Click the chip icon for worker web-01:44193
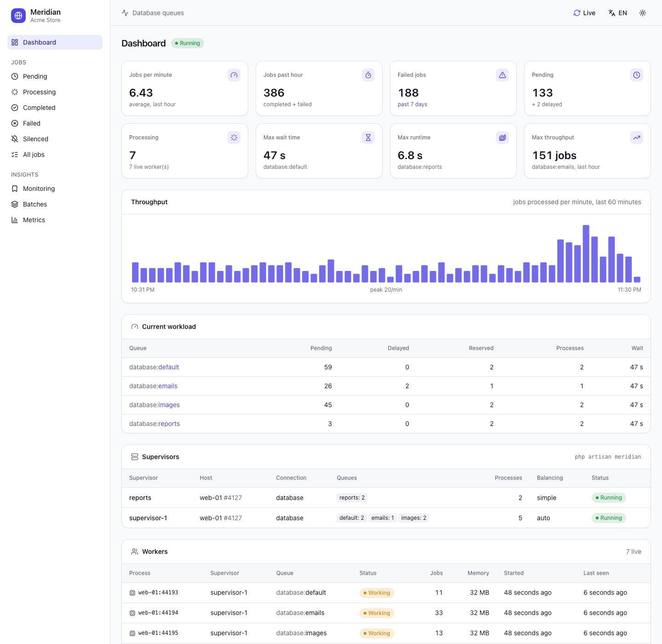The height and width of the screenshot is (644, 662). [132, 593]
